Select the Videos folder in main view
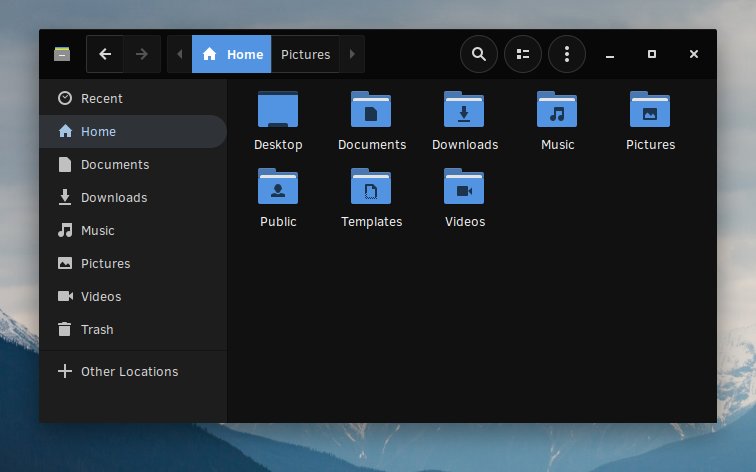The image size is (756, 472). (x=464, y=187)
